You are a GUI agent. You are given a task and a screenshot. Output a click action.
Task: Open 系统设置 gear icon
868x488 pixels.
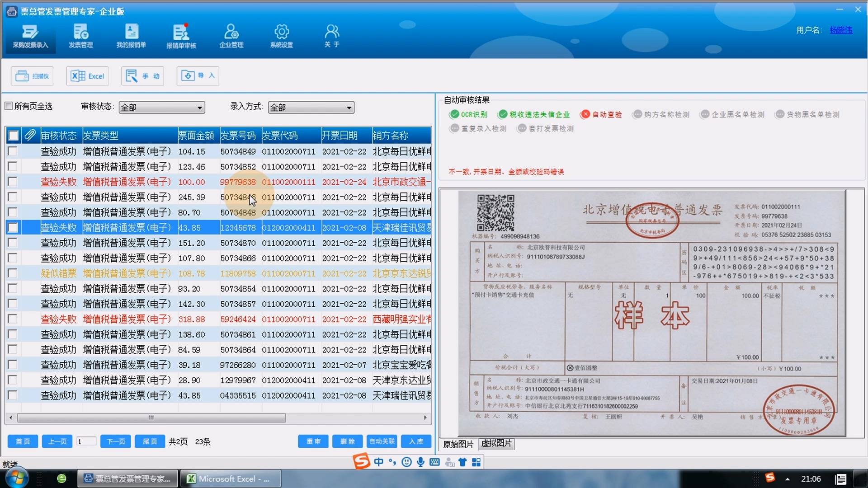[282, 36]
